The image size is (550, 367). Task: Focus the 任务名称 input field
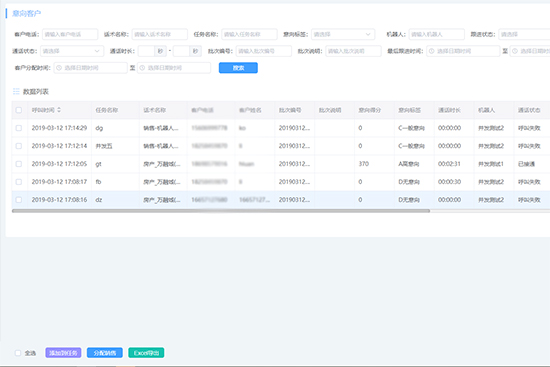click(249, 34)
